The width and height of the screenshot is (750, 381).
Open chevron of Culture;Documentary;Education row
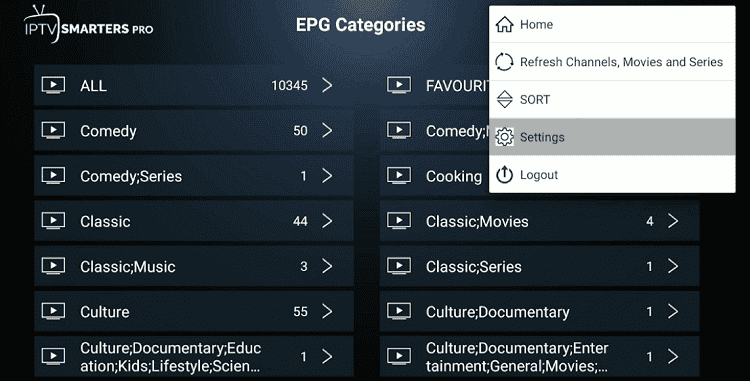(x=327, y=357)
